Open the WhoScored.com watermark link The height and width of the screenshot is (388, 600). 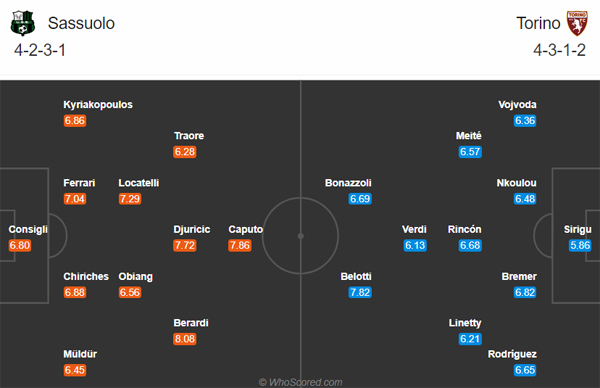(300, 382)
